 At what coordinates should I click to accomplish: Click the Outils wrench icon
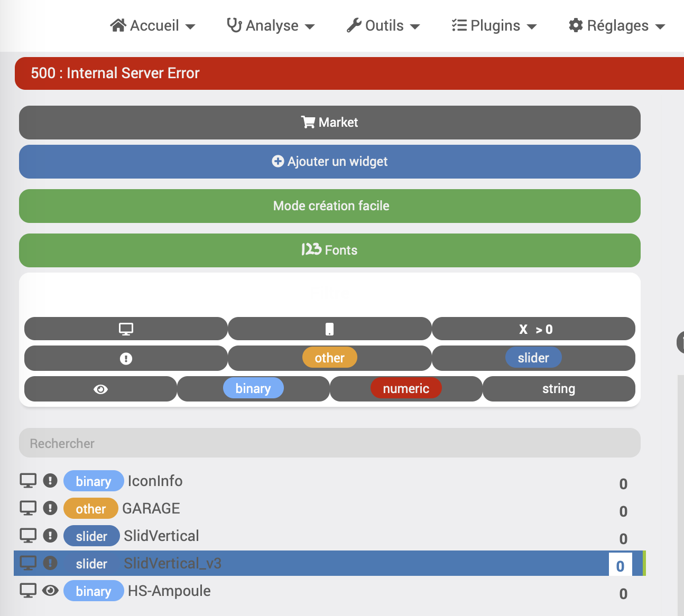(x=354, y=25)
